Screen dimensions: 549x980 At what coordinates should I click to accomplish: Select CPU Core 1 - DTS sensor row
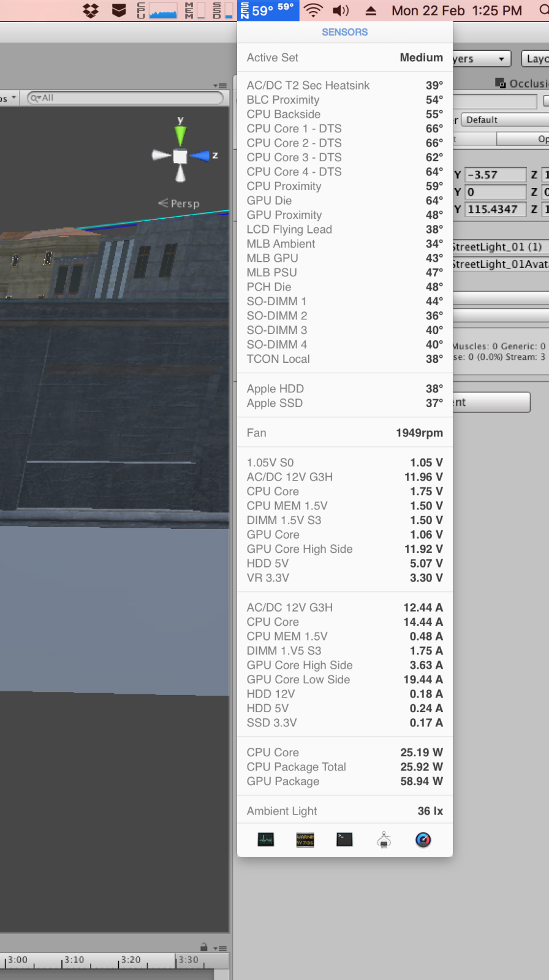pyautogui.click(x=345, y=129)
